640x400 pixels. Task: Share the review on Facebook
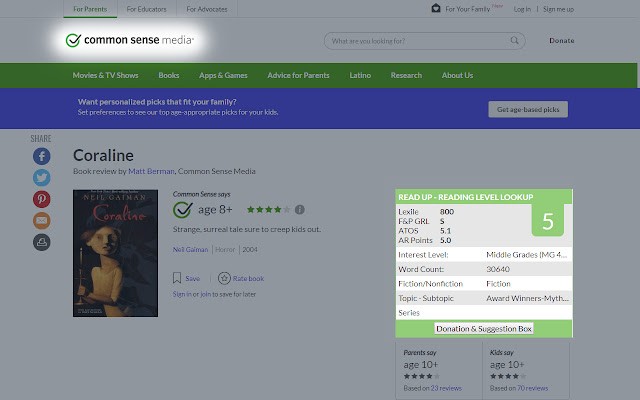[x=42, y=156]
